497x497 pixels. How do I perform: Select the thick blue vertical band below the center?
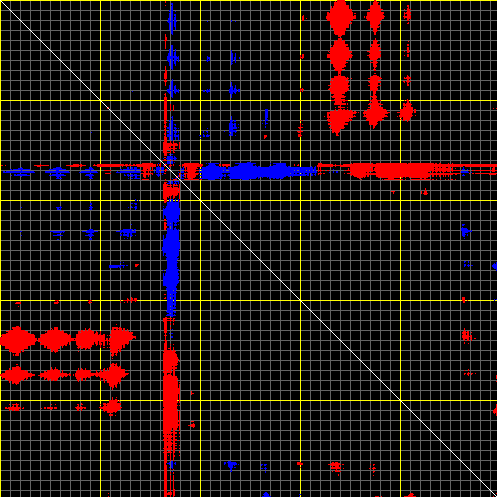pyautogui.click(x=171, y=258)
